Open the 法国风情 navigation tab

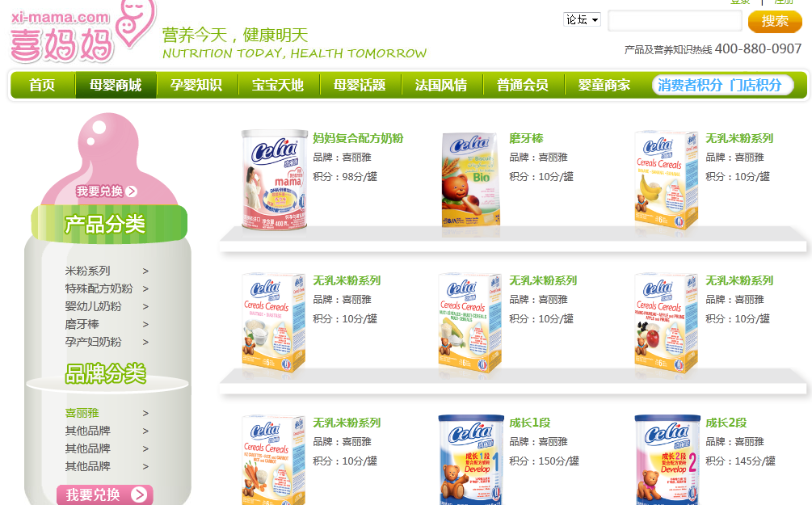click(441, 85)
